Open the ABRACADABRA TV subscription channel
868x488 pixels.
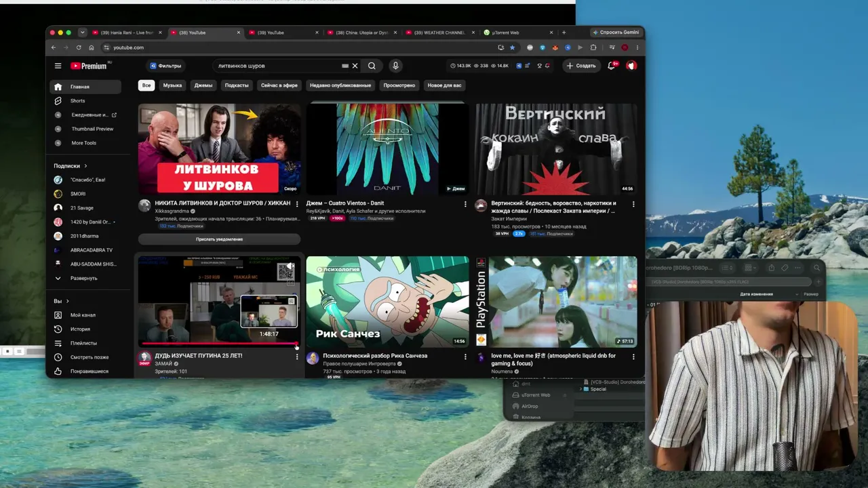coord(85,250)
